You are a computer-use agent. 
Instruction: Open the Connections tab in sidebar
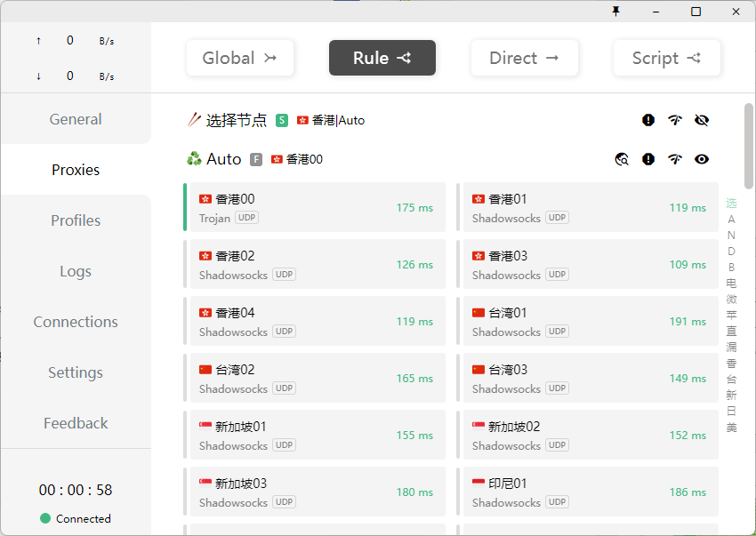76,322
